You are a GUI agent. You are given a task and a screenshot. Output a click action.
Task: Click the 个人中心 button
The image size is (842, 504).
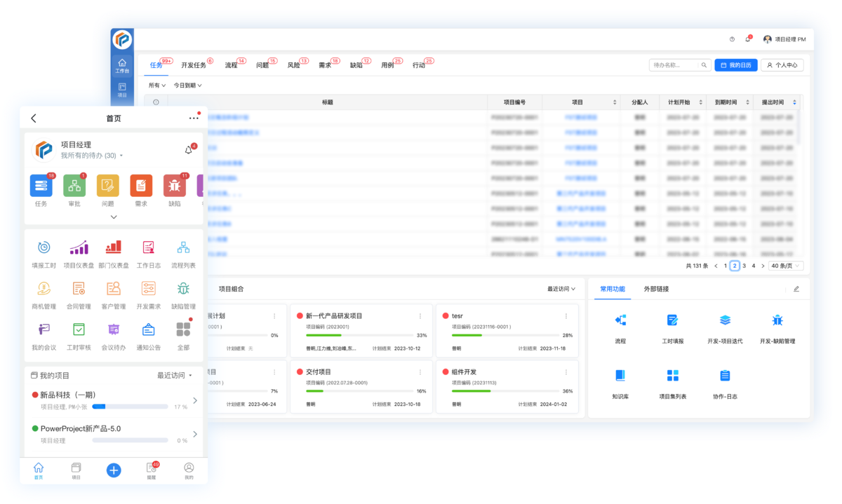coord(782,64)
